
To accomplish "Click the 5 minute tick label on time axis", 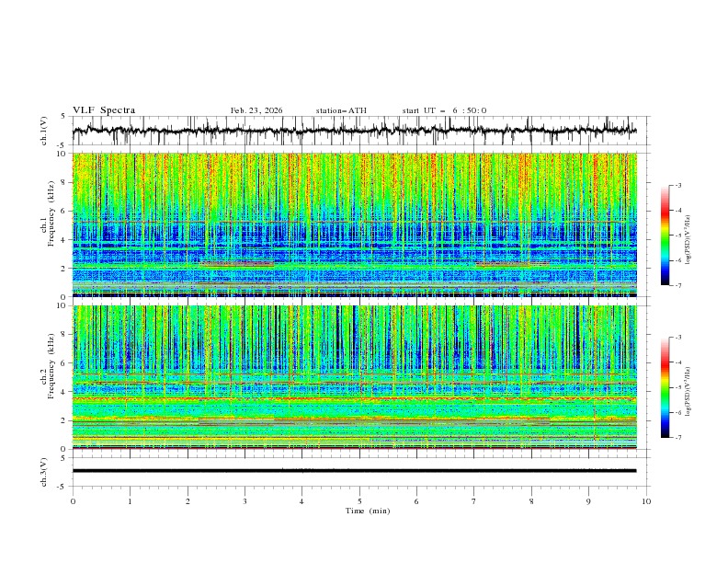I will [359, 501].
